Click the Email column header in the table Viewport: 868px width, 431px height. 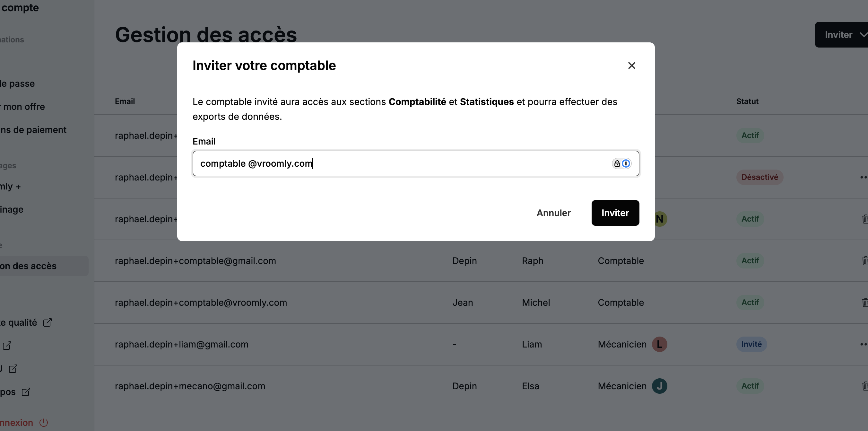coord(125,101)
